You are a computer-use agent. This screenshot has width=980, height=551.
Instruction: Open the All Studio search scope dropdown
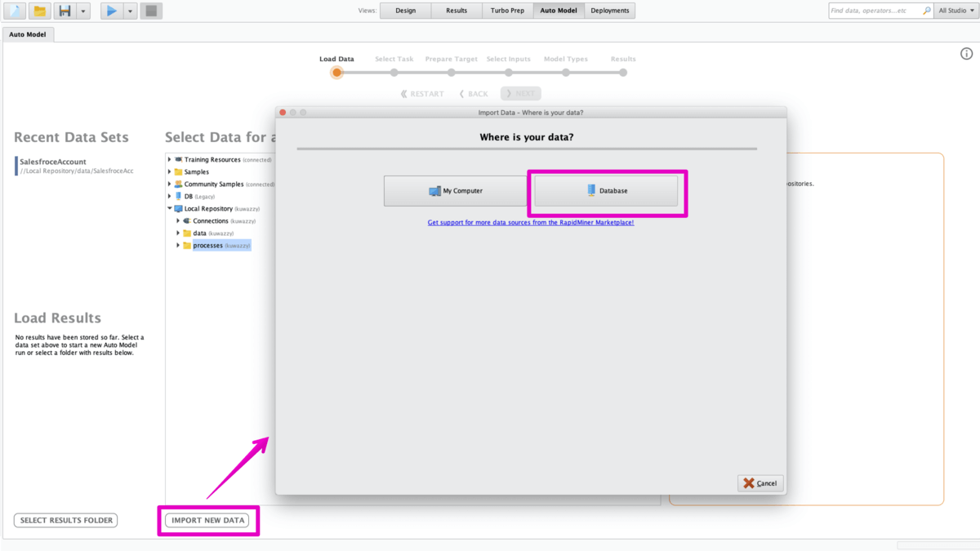pos(956,11)
